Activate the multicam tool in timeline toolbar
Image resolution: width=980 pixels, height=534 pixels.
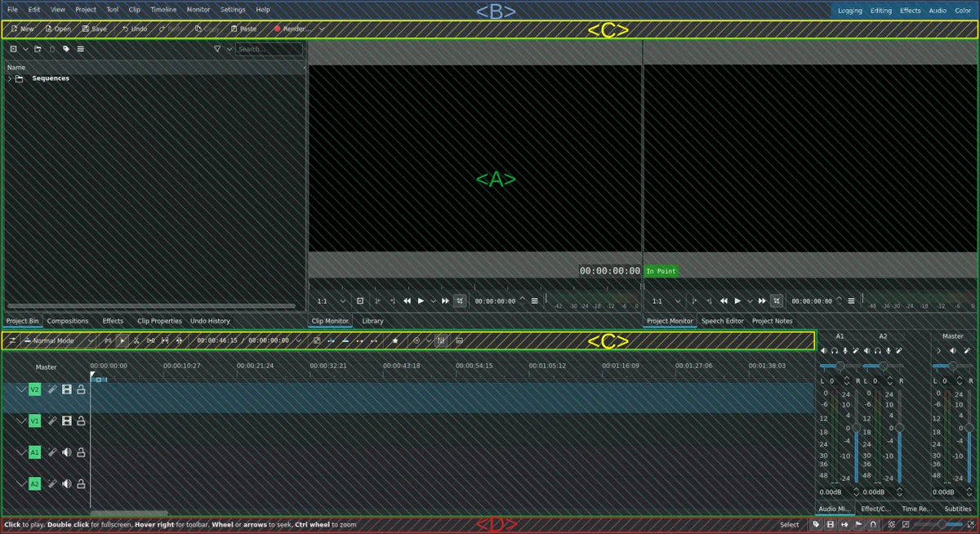tap(179, 340)
